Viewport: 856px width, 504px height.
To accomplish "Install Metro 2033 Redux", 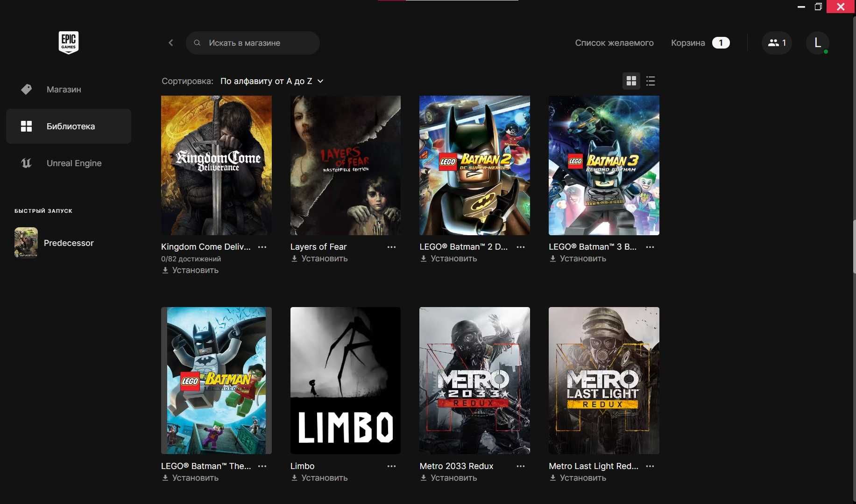I will pyautogui.click(x=449, y=478).
